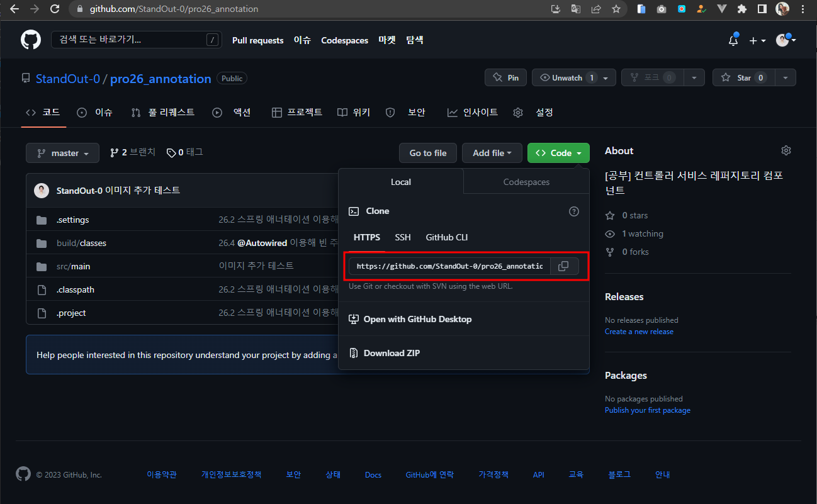Open the pro26_annotation repository name link
Image resolution: width=817 pixels, height=504 pixels.
tap(161, 79)
